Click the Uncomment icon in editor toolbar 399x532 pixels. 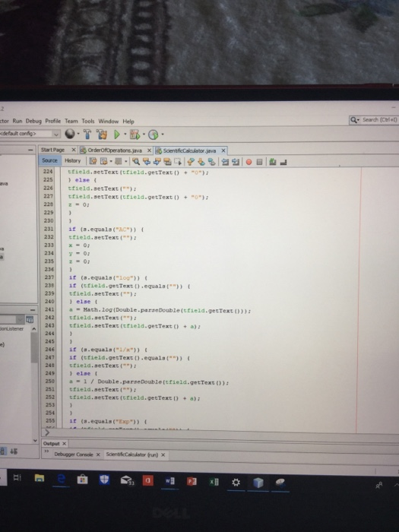tap(283, 162)
